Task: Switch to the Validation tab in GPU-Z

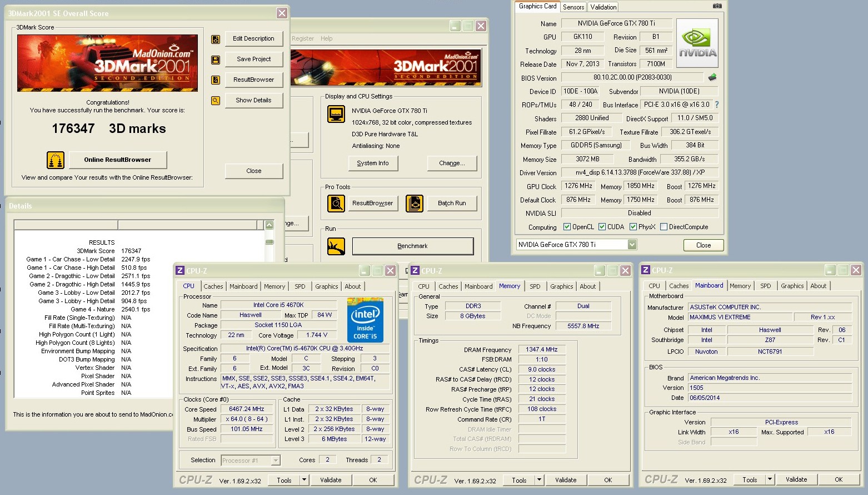Action: click(603, 7)
